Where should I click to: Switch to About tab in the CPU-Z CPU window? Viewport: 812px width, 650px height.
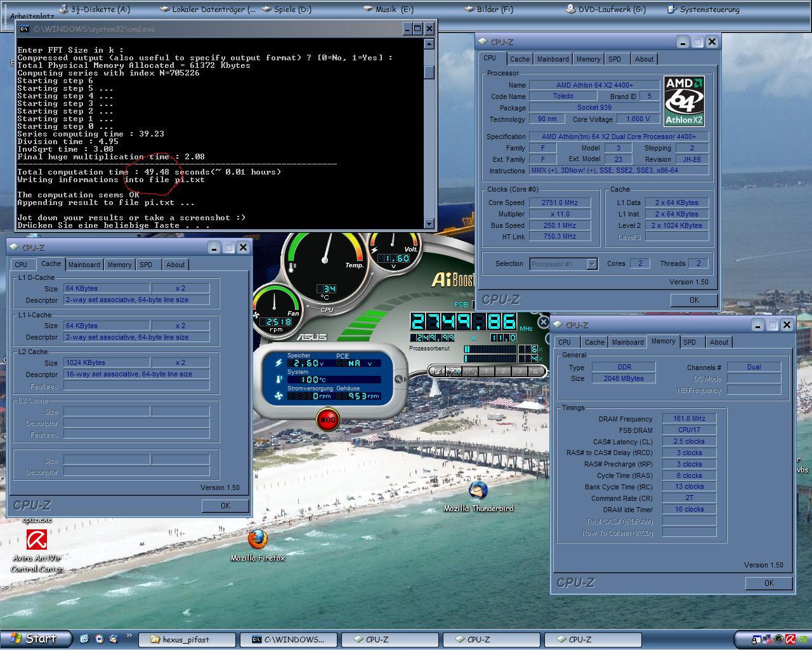(644, 59)
